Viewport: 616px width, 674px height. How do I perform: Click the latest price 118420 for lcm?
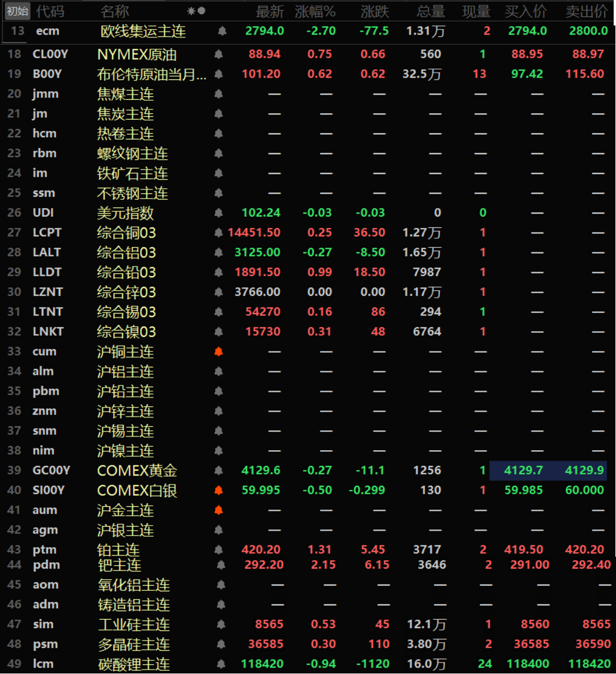pos(262,664)
